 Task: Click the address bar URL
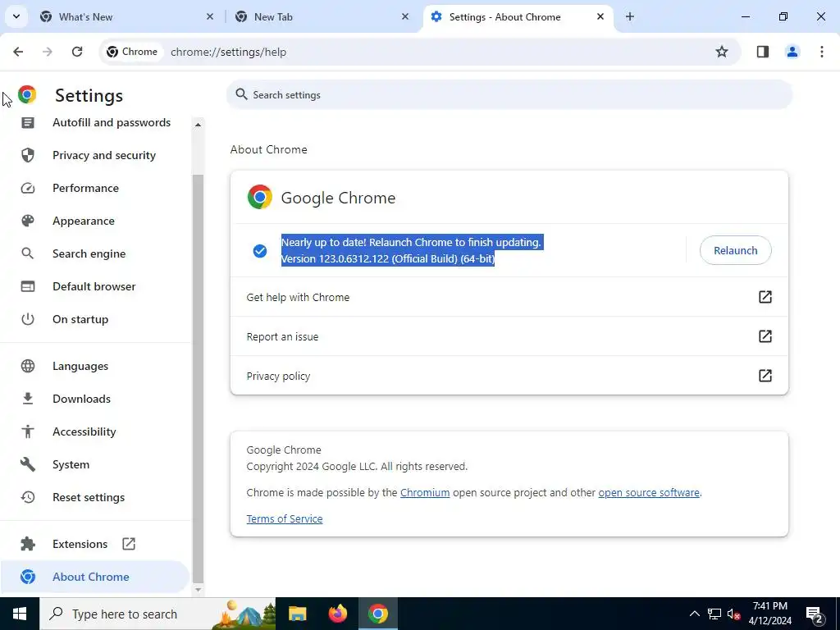[228, 52]
